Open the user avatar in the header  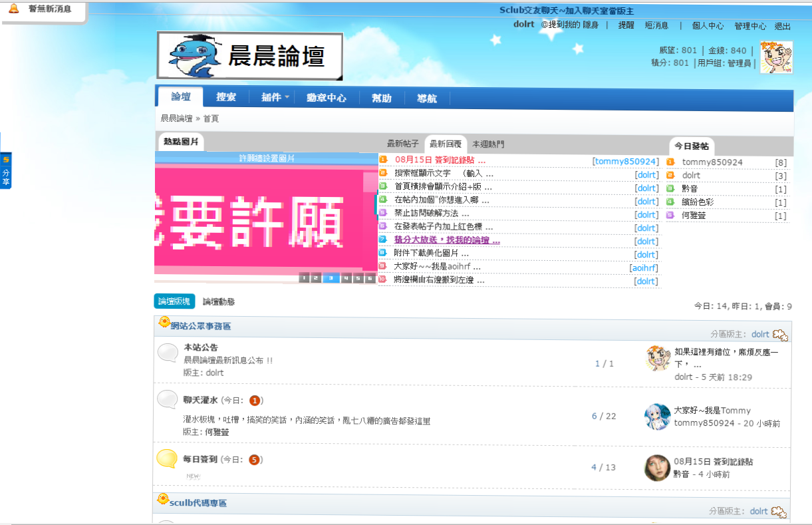click(776, 57)
